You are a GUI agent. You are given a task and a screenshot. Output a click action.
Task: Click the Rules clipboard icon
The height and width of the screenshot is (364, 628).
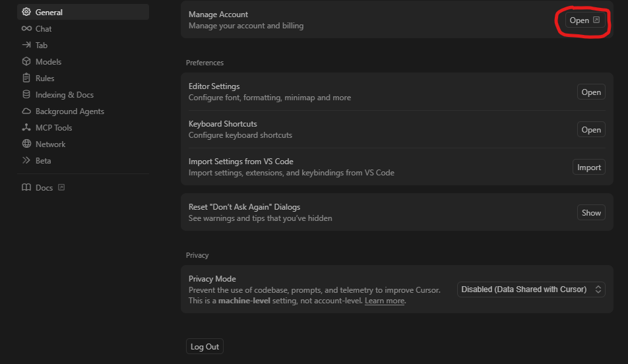pyautogui.click(x=26, y=78)
